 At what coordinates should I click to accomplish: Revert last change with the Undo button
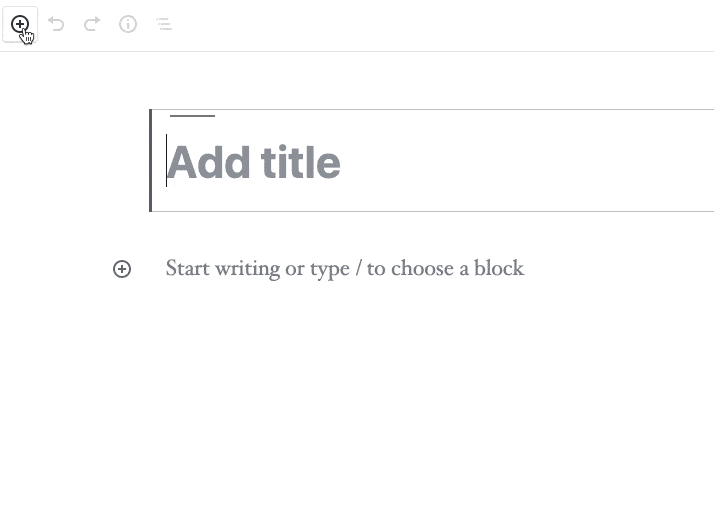[56, 24]
